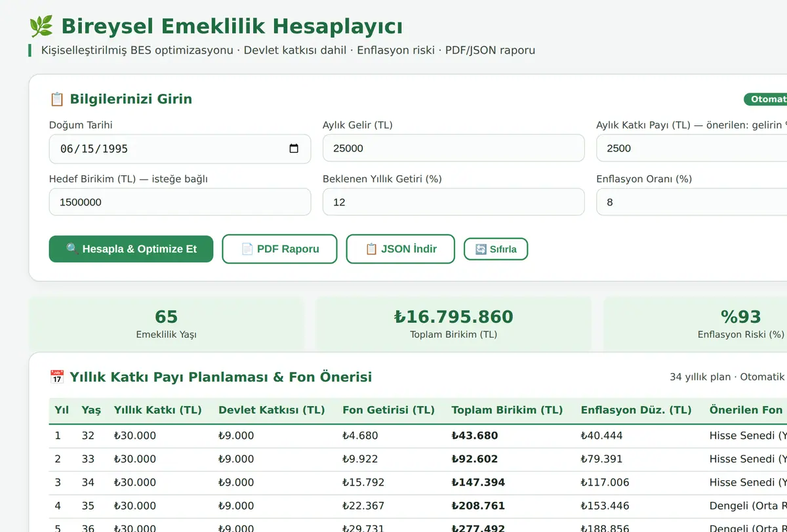Click the Hedef Birikim field showing 1500000
Viewport: 787px width, 532px height.
[x=180, y=202]
